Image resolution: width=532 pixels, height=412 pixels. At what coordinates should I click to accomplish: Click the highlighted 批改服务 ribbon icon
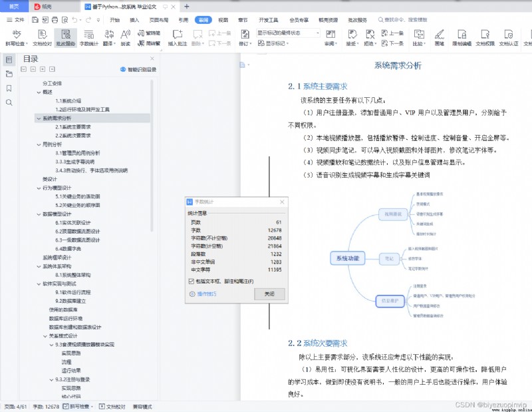click(x=65, y=37)
